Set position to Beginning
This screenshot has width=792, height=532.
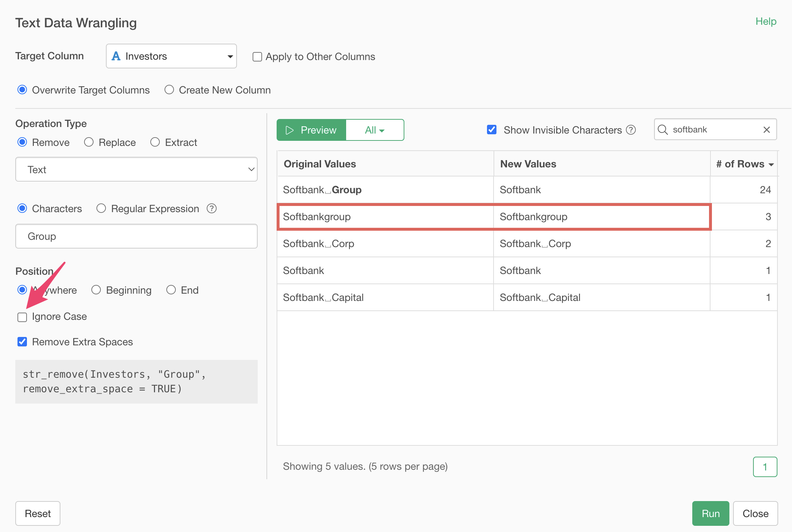96,290
